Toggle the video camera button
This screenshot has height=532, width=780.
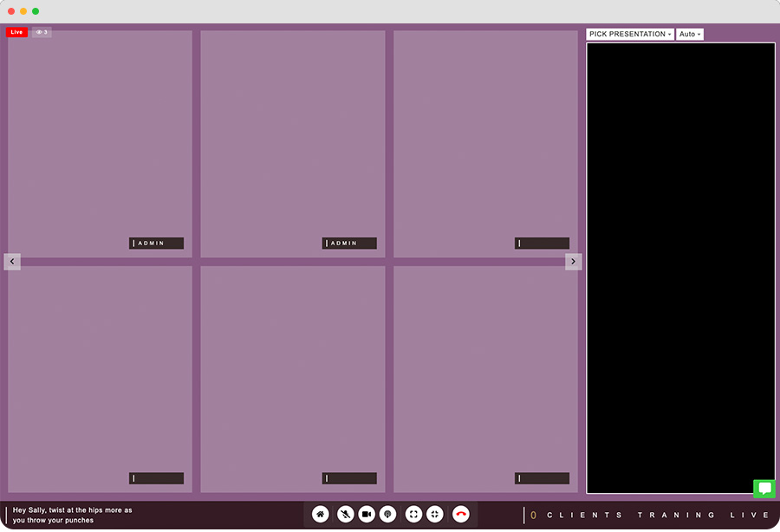click(367, 514)
